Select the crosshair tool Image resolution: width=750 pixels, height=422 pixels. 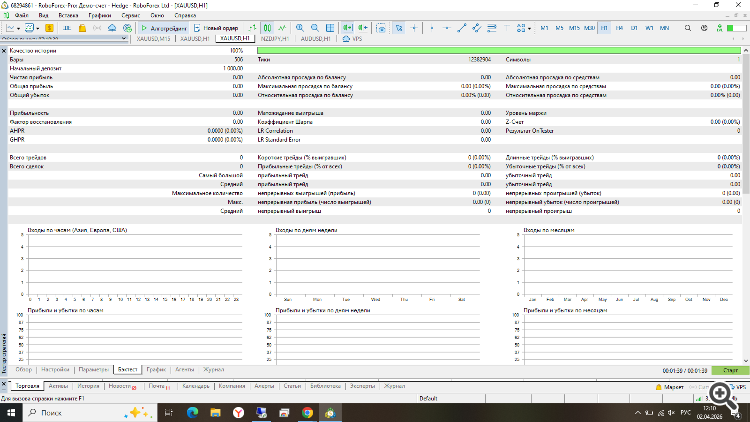414,28
